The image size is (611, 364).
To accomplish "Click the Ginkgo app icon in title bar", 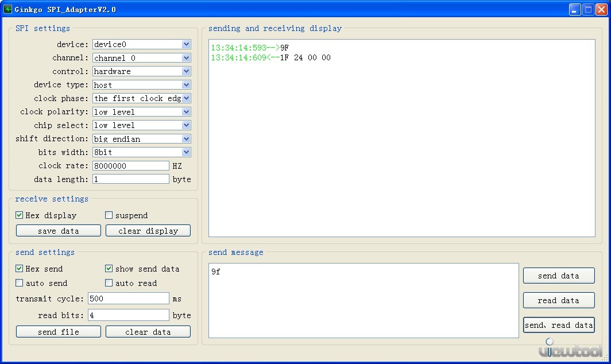I will [7, 9].
